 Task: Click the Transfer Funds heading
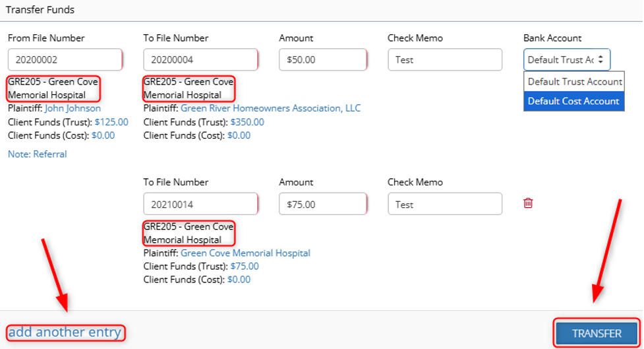(x=40, y=10)
